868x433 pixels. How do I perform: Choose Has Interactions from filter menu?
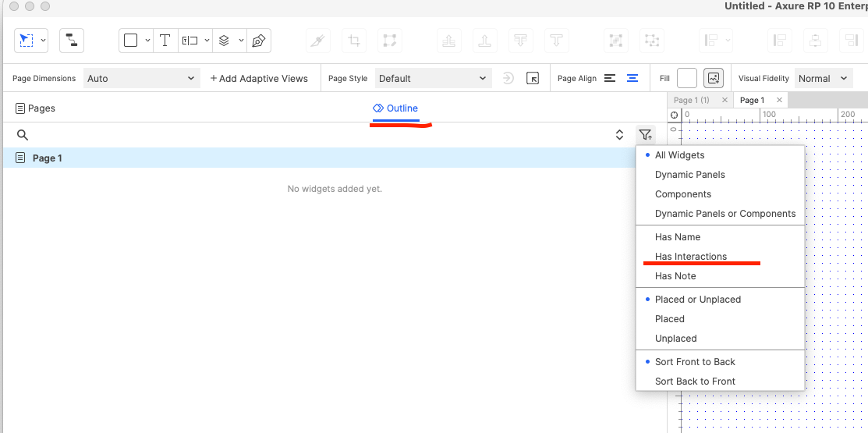690,257
